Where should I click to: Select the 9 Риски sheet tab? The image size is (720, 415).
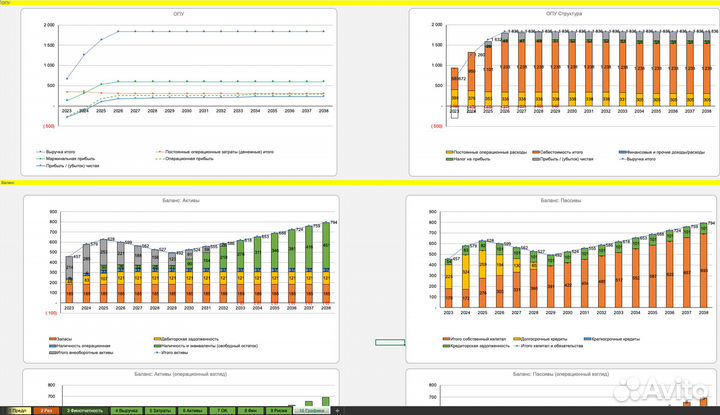click(279, 411)
